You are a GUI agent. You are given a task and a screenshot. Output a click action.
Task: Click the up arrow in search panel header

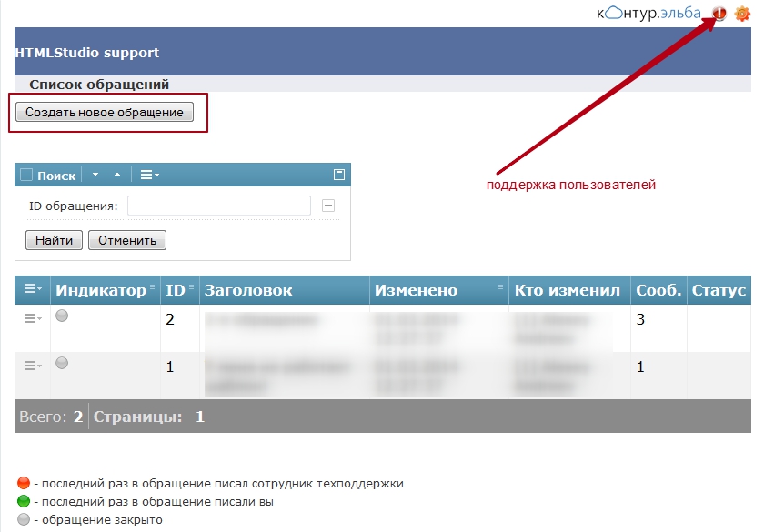pos(116,175)
